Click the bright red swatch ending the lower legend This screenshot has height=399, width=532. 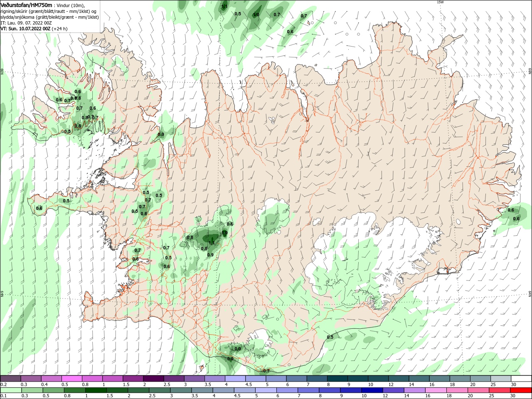(521, 390)
